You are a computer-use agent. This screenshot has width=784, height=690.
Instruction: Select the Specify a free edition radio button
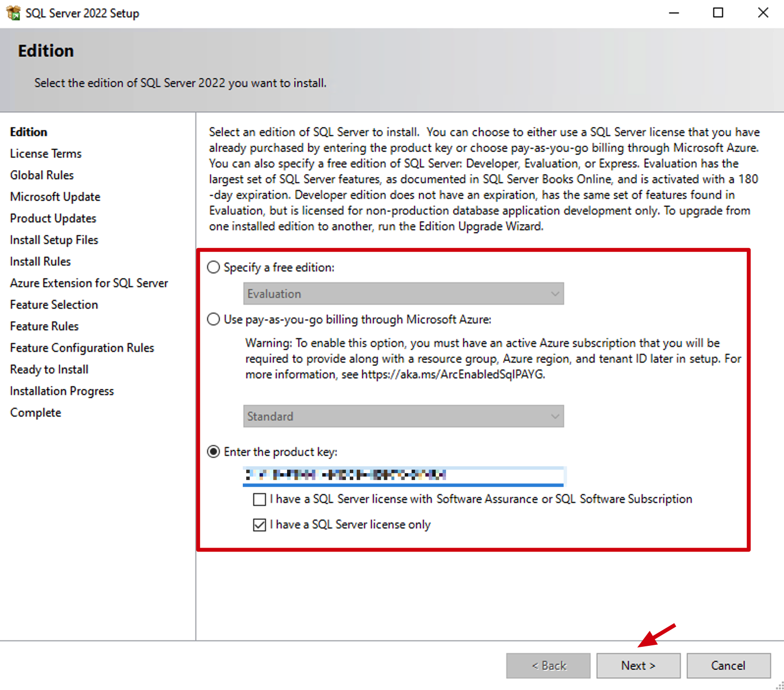point(213,267)
